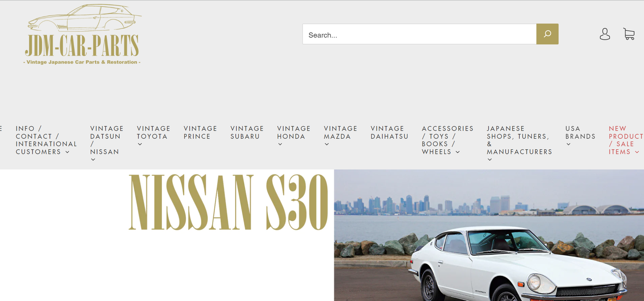The image size is (644, 301).
Task: Open Accessories / Toys / Books / Wheels menu
Action: point(448,140)
